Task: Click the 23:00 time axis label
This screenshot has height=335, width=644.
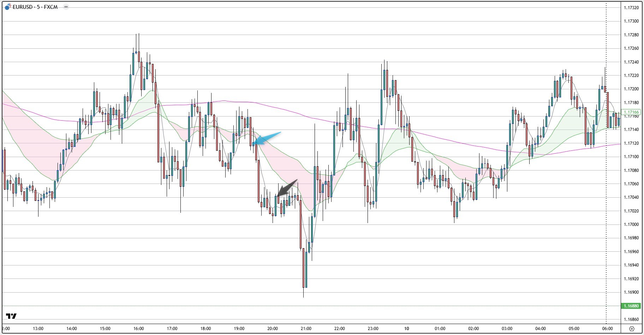Action: pos(373,329)
